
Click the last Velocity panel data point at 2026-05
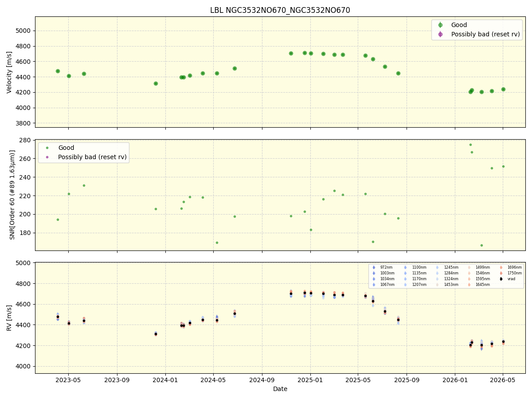503,89
